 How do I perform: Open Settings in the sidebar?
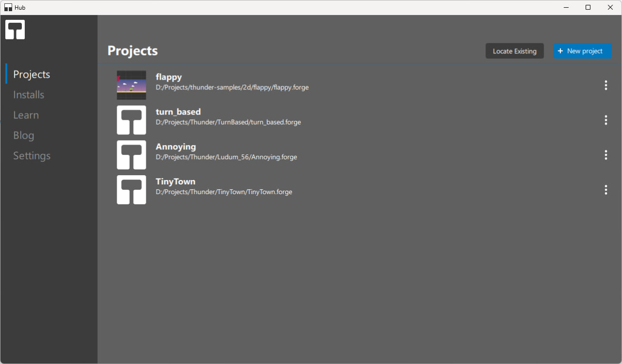coord(32,156)
